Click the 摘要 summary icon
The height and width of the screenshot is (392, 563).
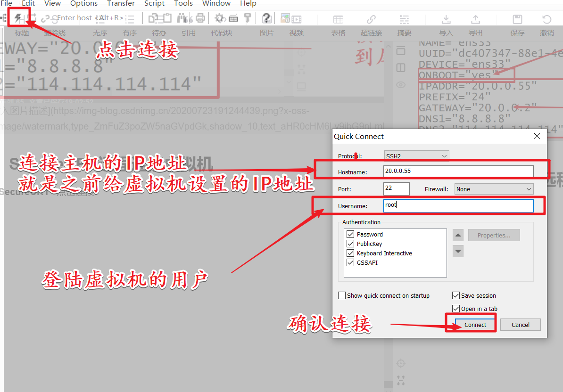click(x=404, y=19)
